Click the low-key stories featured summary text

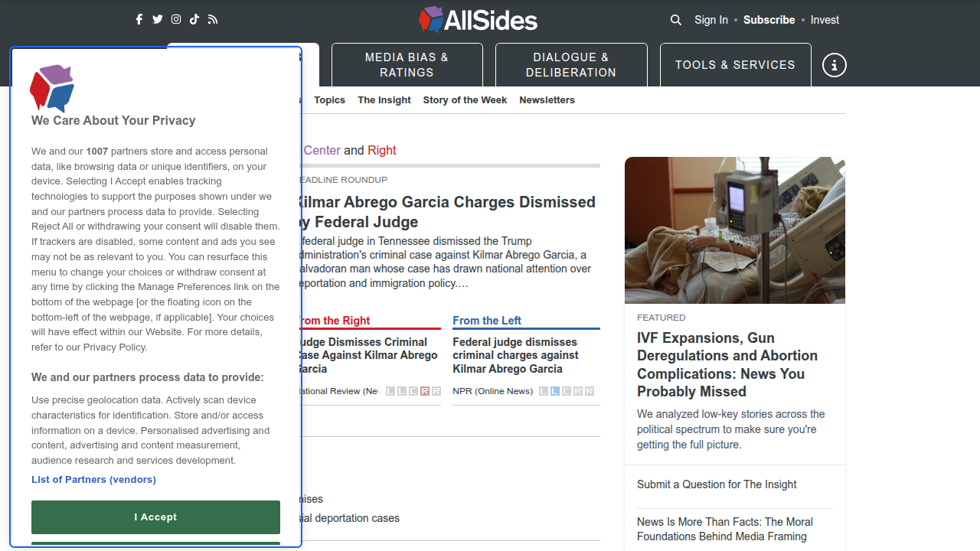tap(731, 429)
